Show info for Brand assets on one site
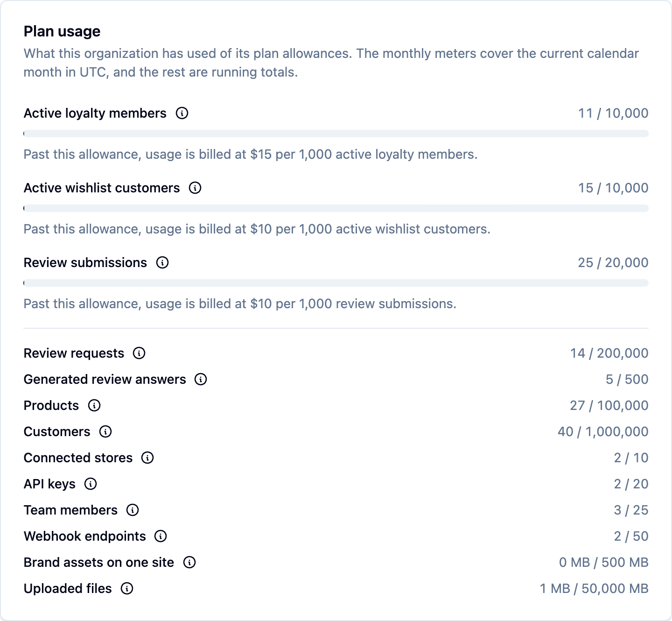 [189, 562]
